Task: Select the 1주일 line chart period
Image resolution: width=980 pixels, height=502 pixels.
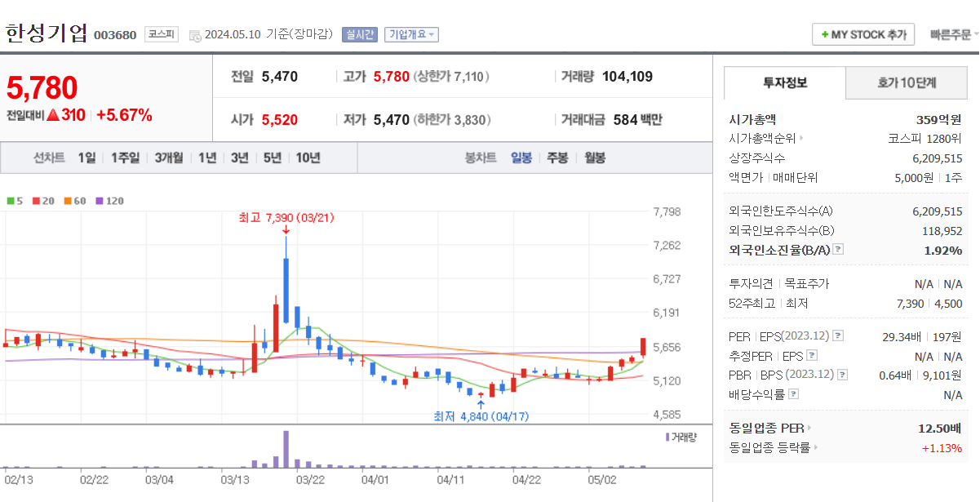Action: [125, 158]
